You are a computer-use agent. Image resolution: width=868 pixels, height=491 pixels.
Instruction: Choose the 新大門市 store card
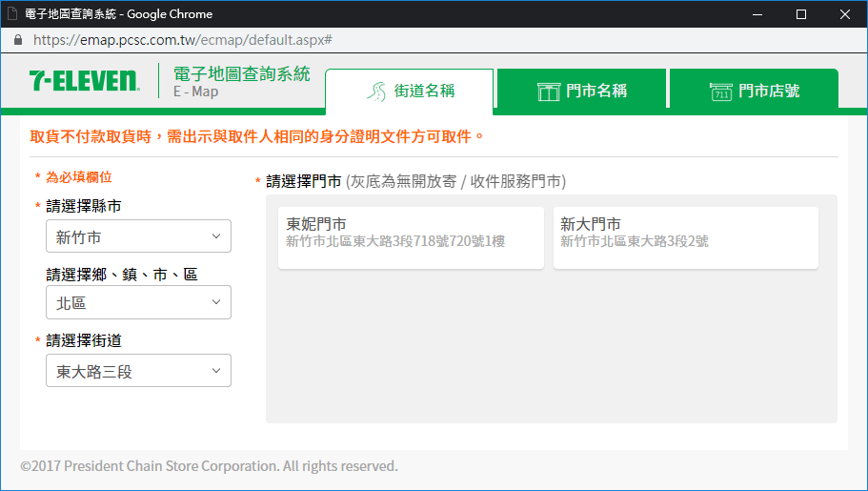pyautogui.click(x=685, y=237)
